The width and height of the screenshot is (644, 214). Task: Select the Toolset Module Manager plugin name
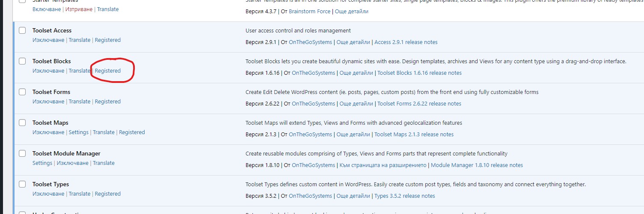pyautogui.click(x=66, y=153)
